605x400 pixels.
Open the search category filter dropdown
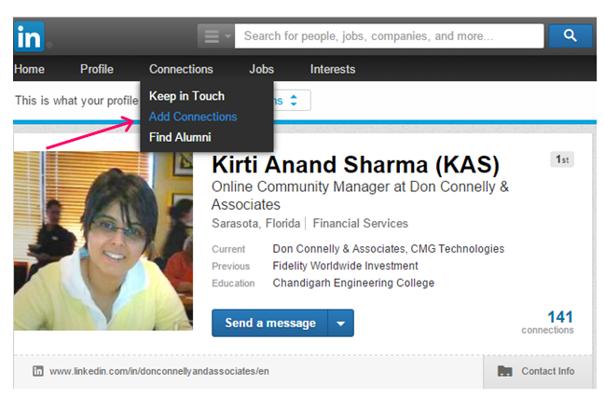click(215, 36)
